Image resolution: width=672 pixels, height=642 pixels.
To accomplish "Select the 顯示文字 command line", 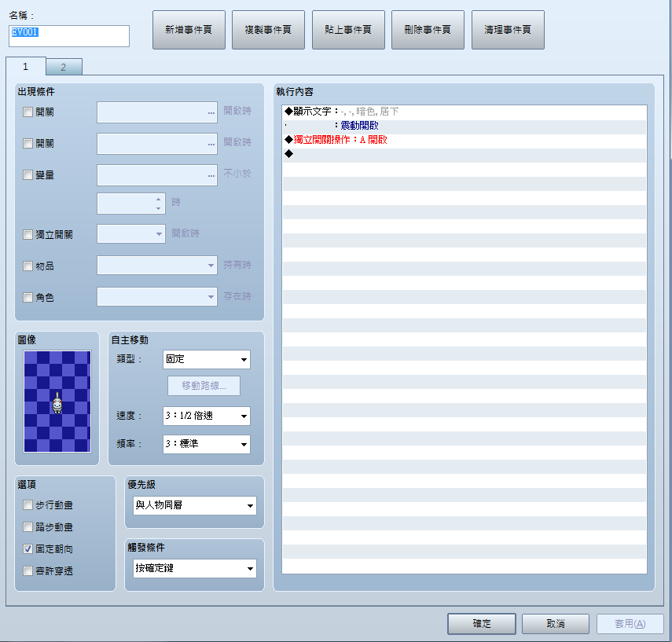I will [x=465, y=112].
